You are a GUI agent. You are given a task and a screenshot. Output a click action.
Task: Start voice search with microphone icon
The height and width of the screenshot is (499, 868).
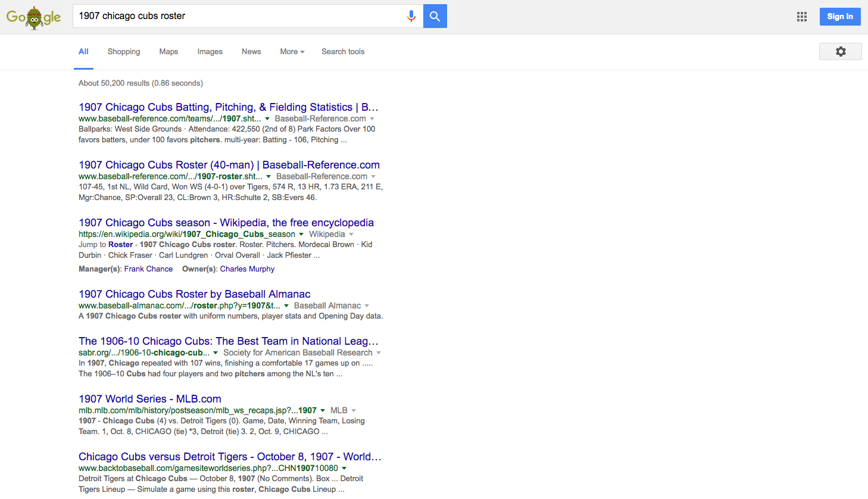click(411, 16)
